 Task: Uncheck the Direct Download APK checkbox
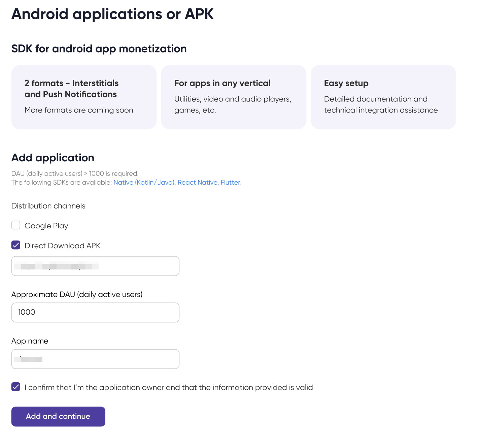point(16,245)
